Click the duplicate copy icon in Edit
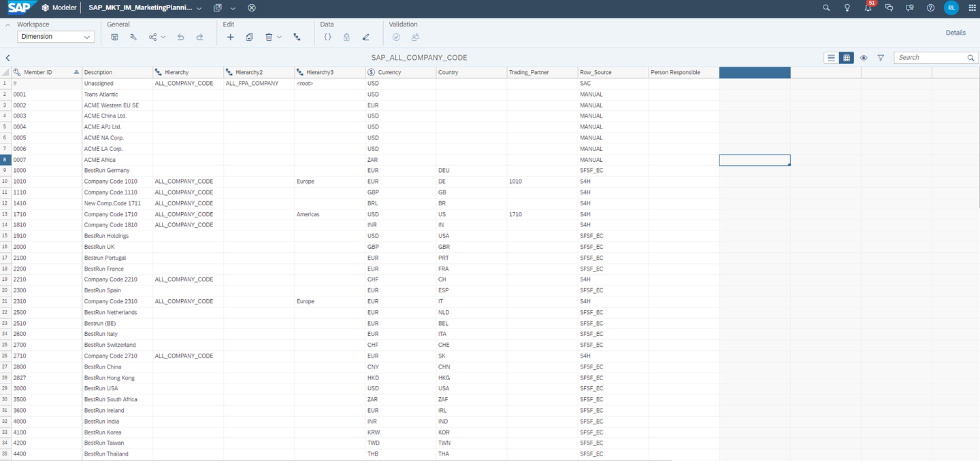 point(250,37)
